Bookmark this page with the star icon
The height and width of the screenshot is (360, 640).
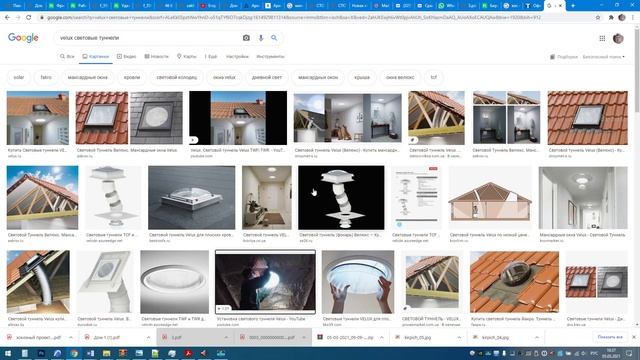(x=598, y=18)
